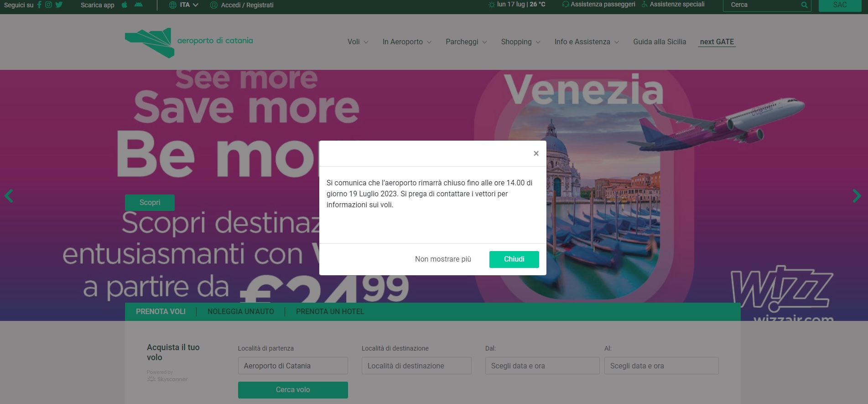Expand the Shopping menu
The width and height of the screenshot is (868, 404).
[x=520, y=42]
